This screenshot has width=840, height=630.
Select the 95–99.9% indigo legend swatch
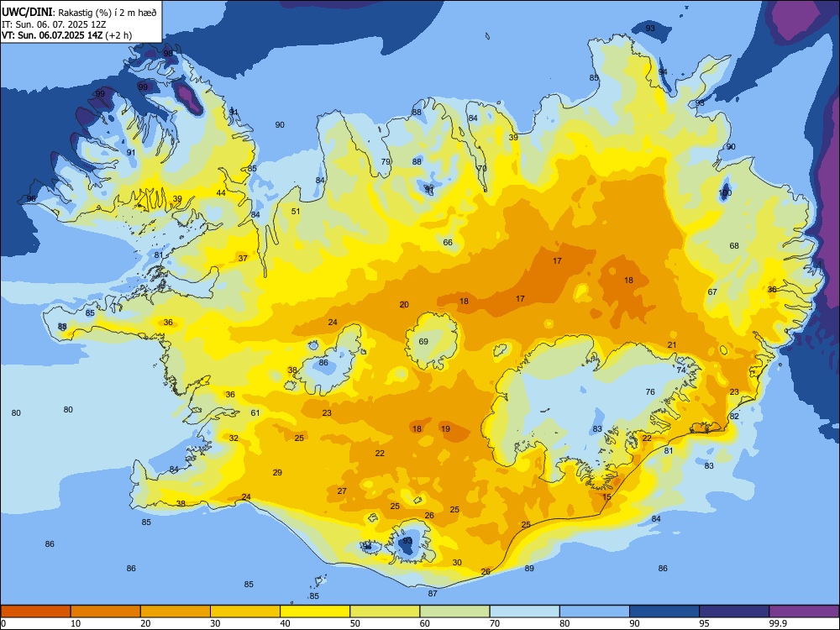pos(734,612)
